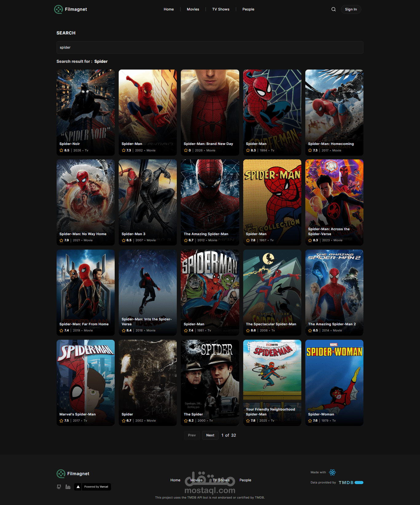Click the star icon on Spider-Man: Brand New Day
This screenshot has width=420, height=505.
pyautogui.click(x=186, y=150)
